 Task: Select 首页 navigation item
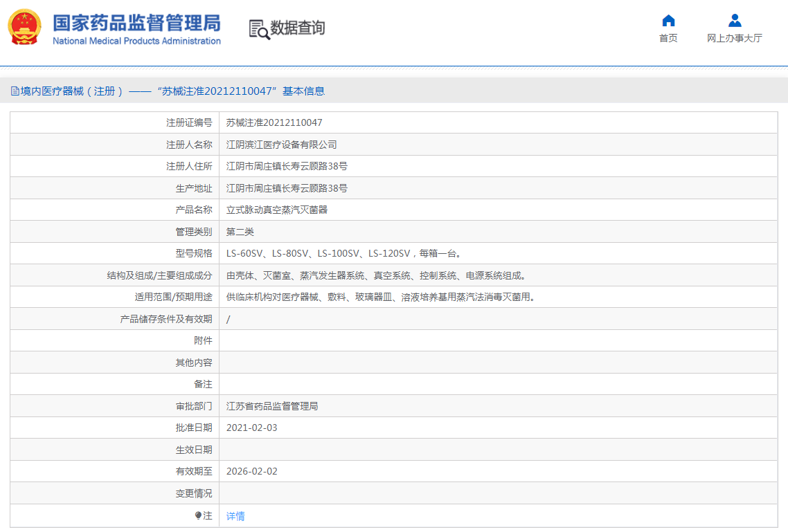tap(668, 38)
